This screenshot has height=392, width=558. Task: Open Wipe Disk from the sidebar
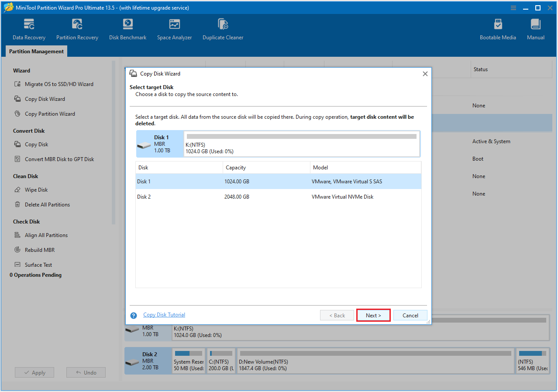(x=37, y=189)
